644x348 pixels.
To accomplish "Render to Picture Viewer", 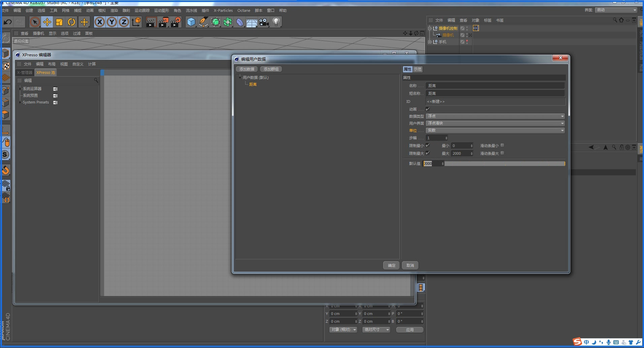I will click(163, 22).
